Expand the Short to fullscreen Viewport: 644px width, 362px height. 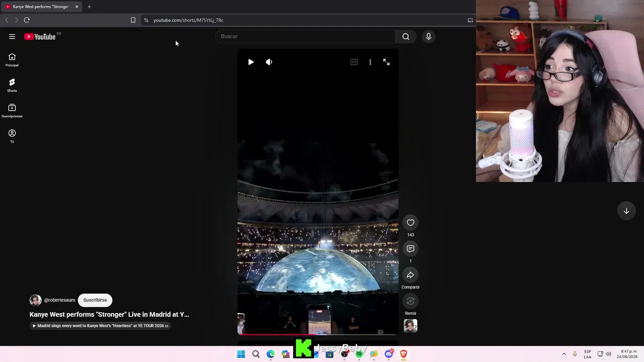386,62
